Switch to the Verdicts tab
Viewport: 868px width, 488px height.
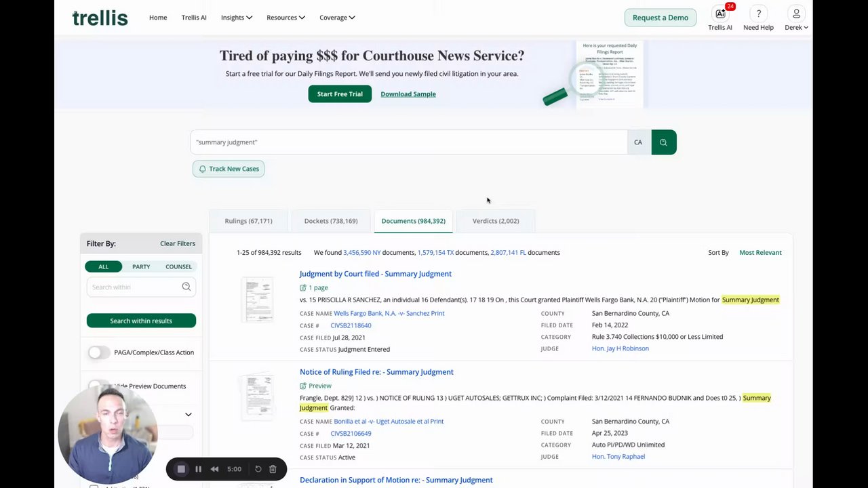(x=495, y=221)
